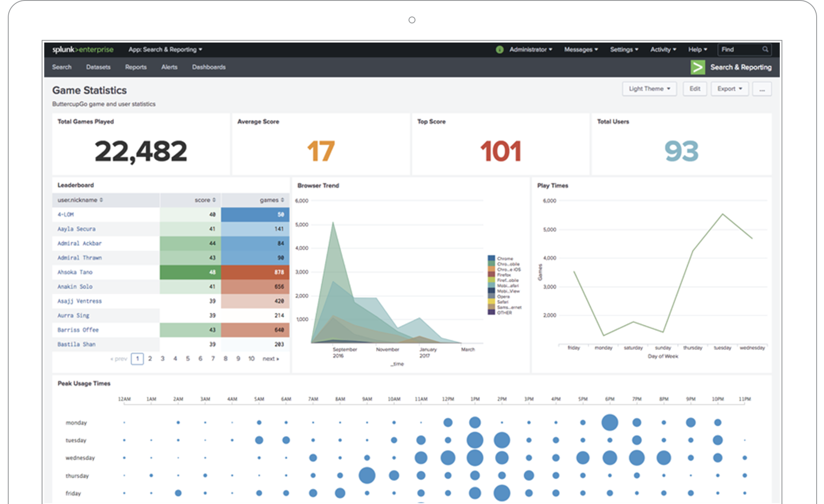Expand the Administrator menu
This screenshot has width=824, height=504.
coord(530,49)
